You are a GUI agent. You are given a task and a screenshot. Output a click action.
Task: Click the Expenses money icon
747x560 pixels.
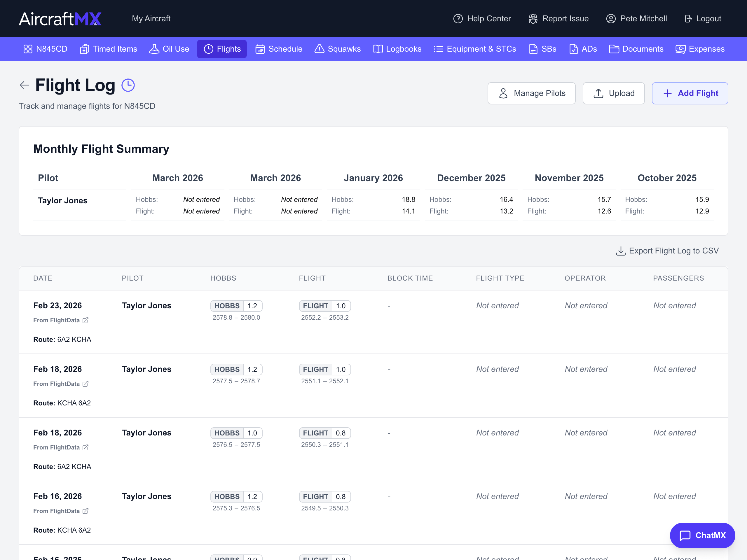pyautogui.click(x=680, y=49)
